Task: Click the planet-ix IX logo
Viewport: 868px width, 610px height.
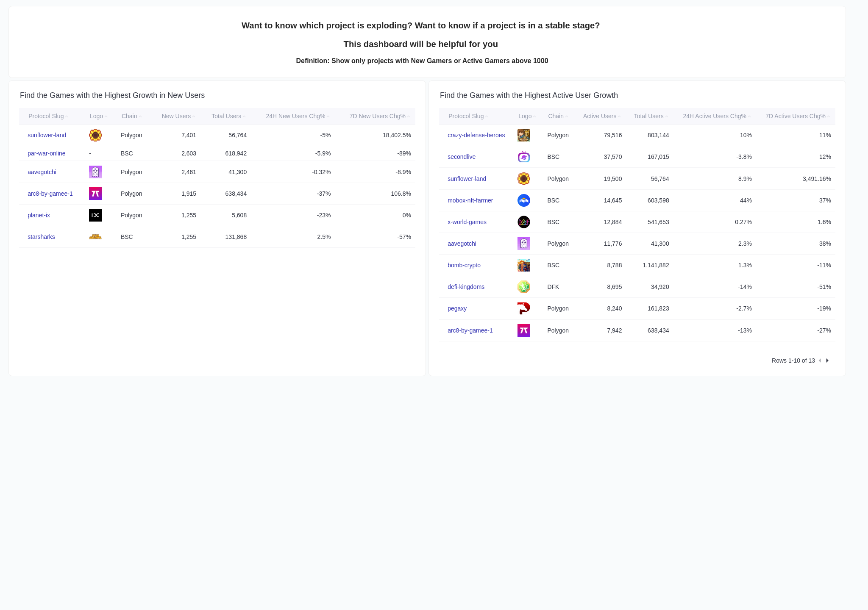Action: (x=95, y=215)
